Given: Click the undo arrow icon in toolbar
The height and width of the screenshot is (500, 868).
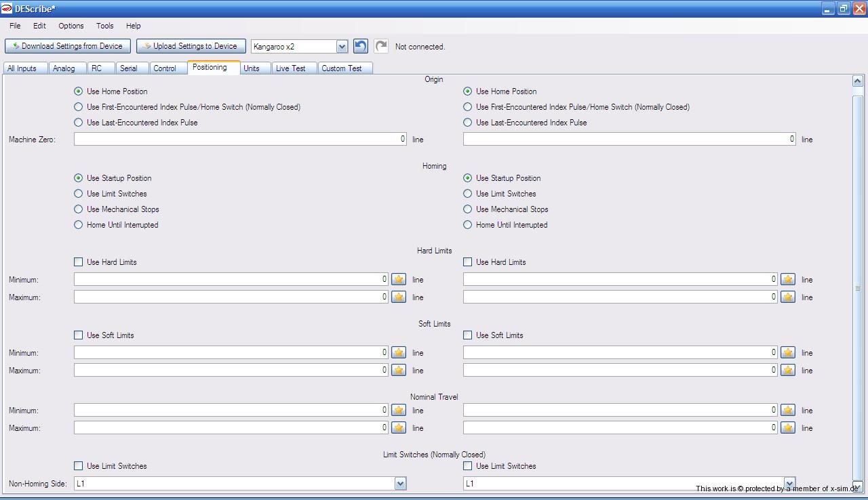Looking at the screenshot, I should coord(361,46).
